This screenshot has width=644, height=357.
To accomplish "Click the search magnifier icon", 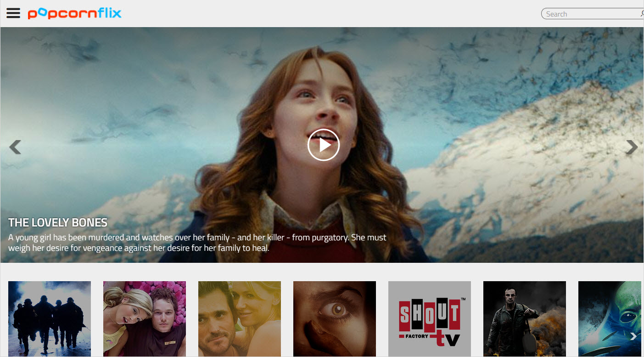I will click(642, 14).
